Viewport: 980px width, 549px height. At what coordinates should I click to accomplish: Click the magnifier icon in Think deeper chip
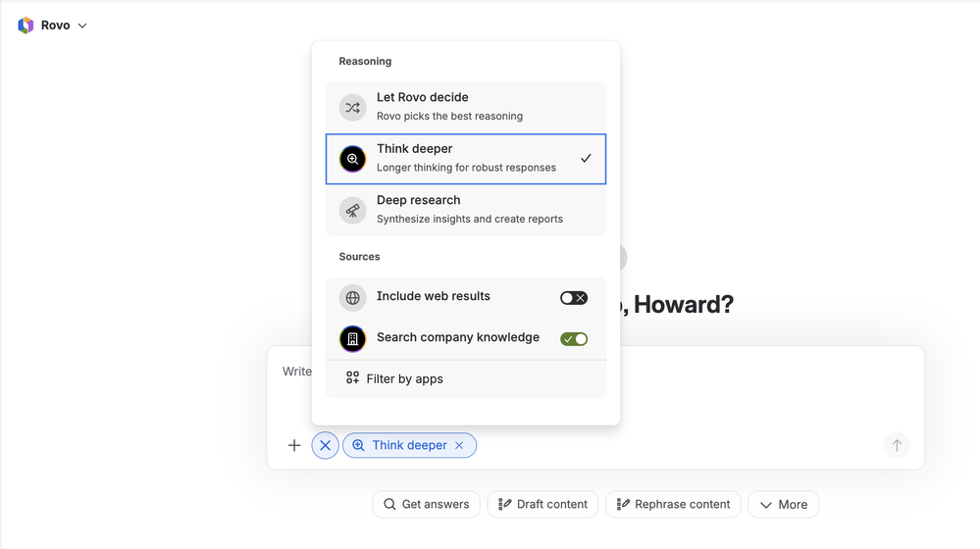tap(358, 445)
